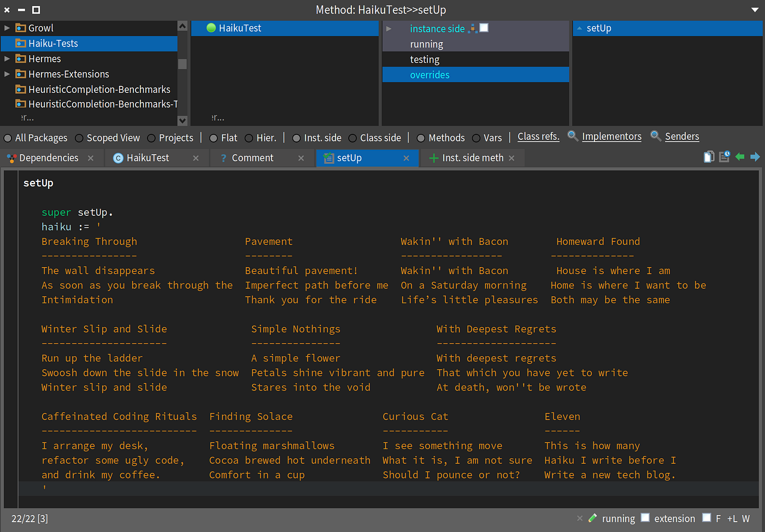Close the Comment tab
The height and width of the screenshot is (532, 765).
301,158
